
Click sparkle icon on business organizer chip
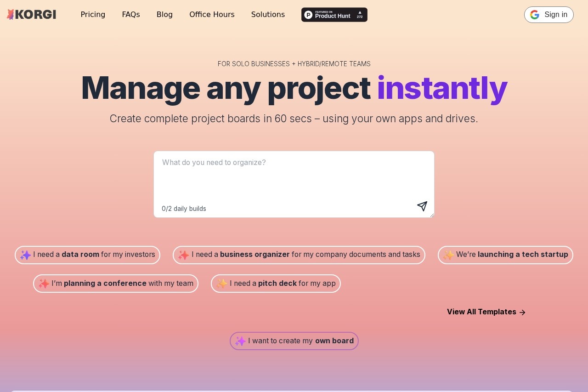point(183,255)
